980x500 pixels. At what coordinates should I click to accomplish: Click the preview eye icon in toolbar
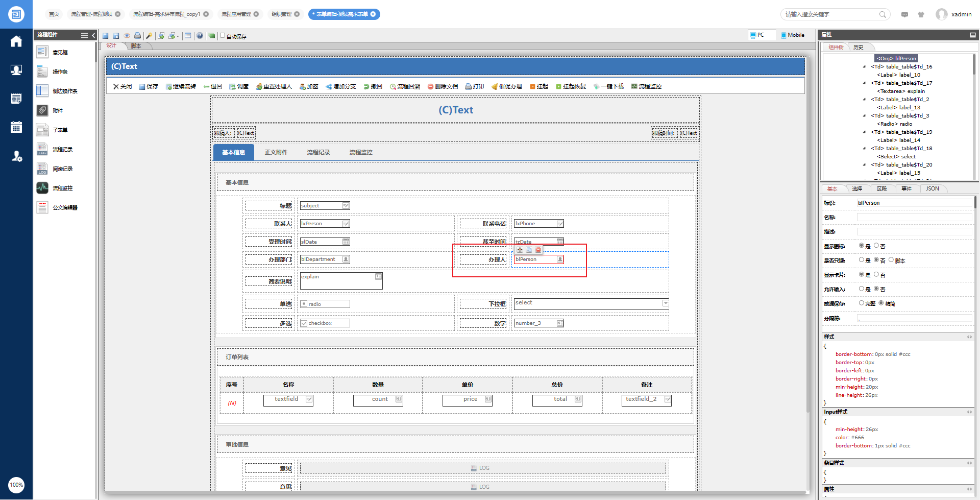click(x=127, y=36)
